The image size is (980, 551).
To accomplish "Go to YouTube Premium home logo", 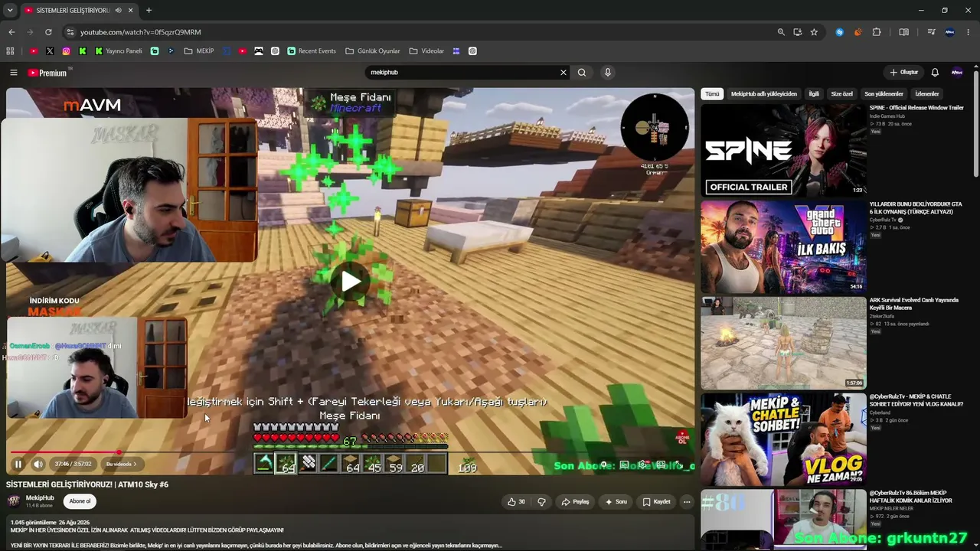I will click(47, 73).
